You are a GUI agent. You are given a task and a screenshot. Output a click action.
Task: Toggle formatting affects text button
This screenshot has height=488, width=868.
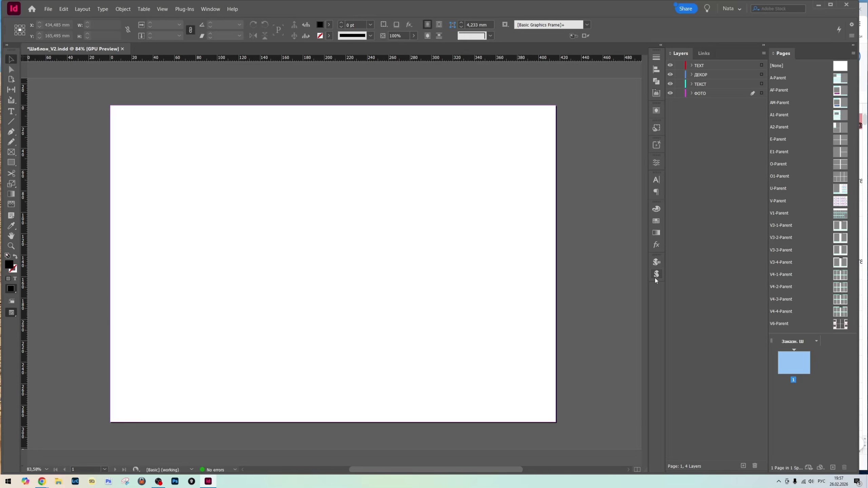15,279
